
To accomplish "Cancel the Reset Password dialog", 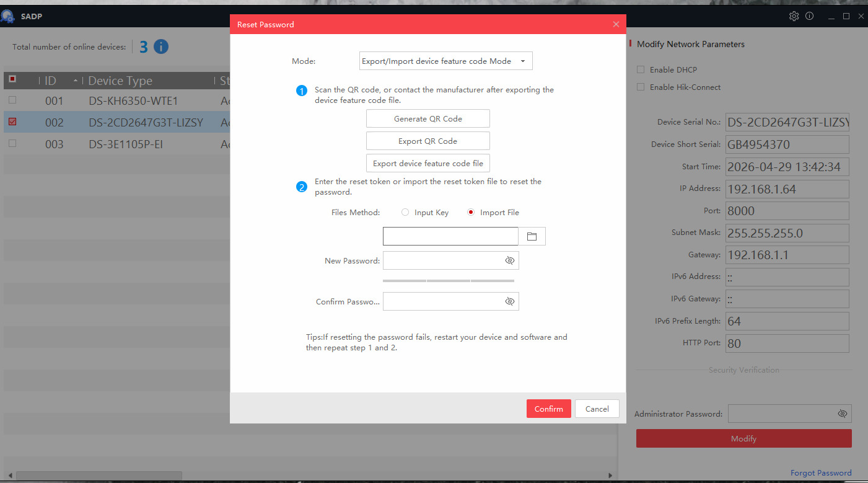I will tap(597, 409).
